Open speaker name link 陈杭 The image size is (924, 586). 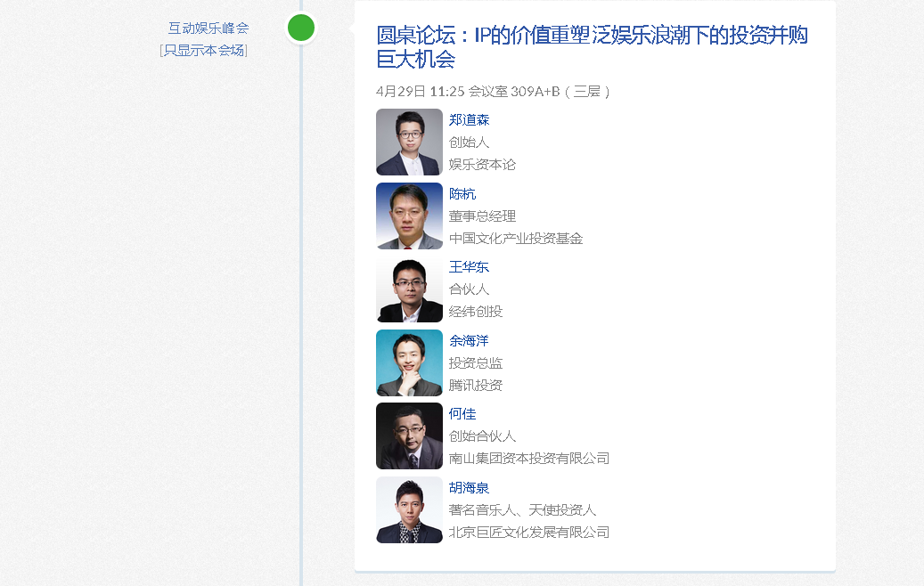click(462, 194)
